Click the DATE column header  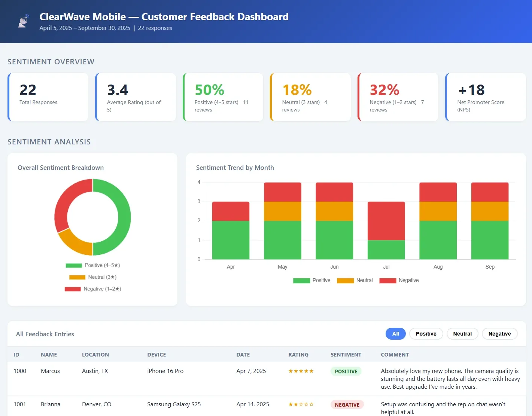tap(243, 355)
